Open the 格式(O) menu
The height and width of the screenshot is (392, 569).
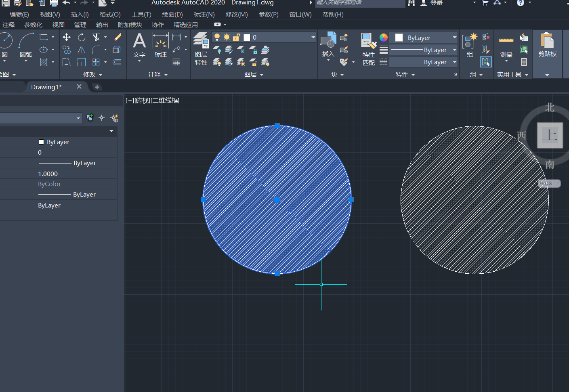[x=110, y=15]
